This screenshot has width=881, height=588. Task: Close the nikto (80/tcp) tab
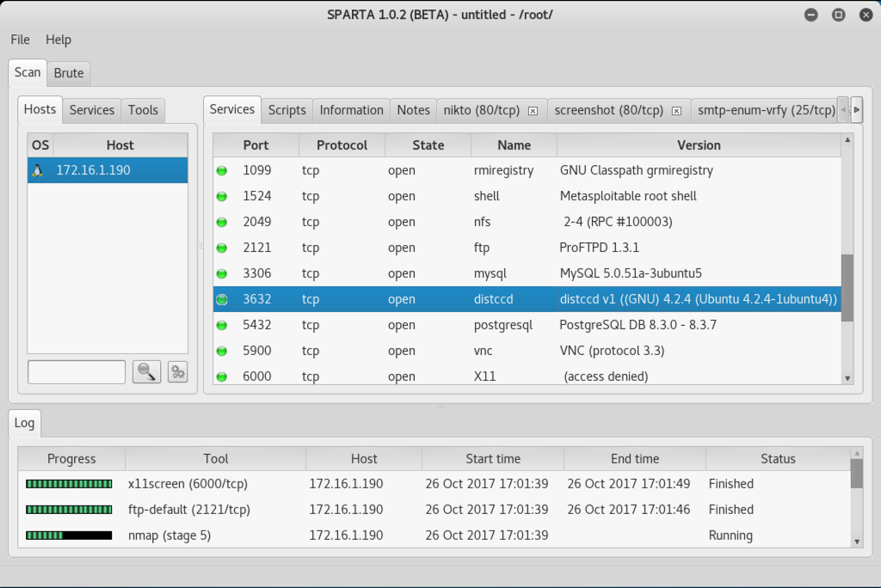point(533,111)
